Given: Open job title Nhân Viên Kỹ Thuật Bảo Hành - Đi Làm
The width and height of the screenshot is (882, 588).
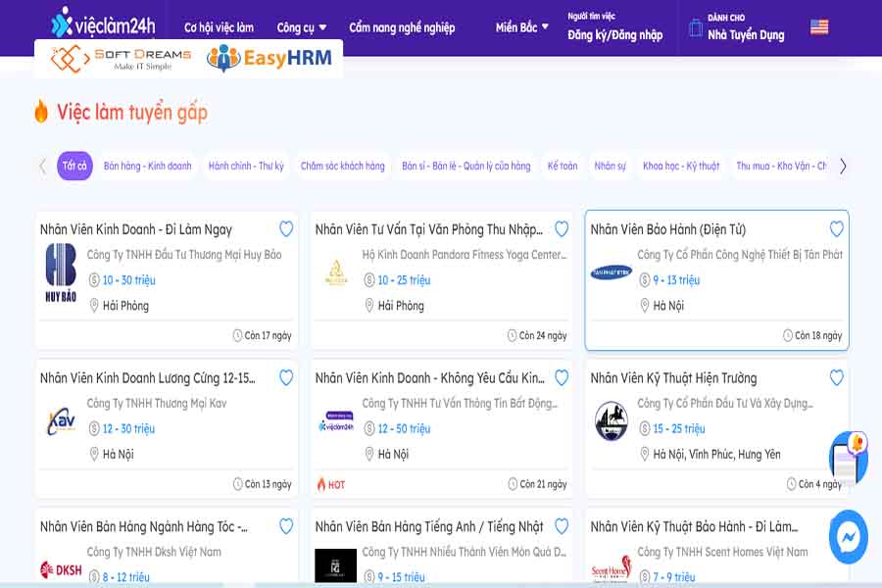Looking at the screenshot, I should 694,526.
